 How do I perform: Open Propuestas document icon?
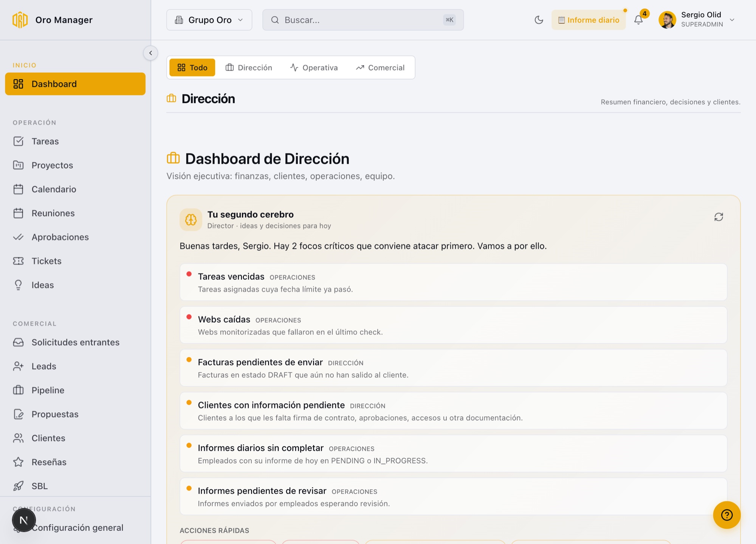click(18, 414)
